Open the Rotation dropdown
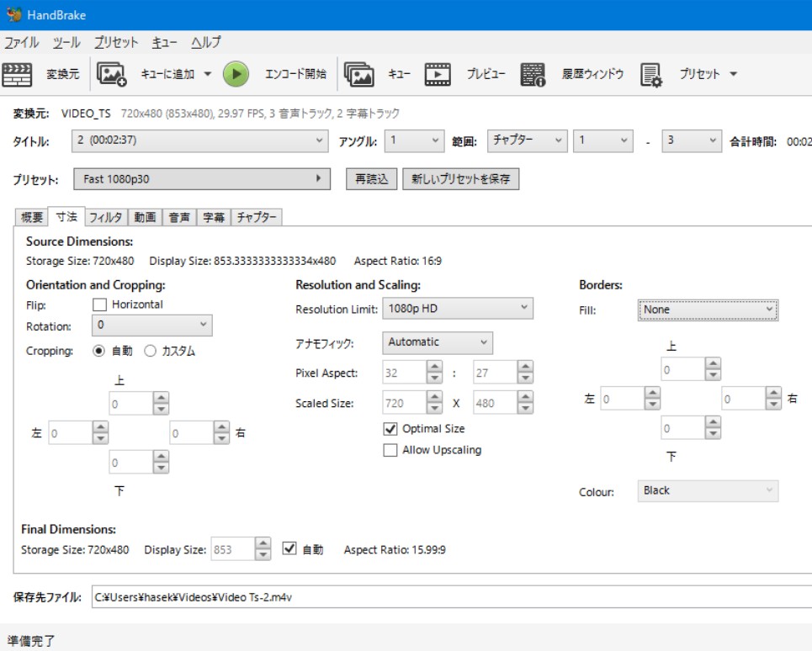 [x=152, y=325]
